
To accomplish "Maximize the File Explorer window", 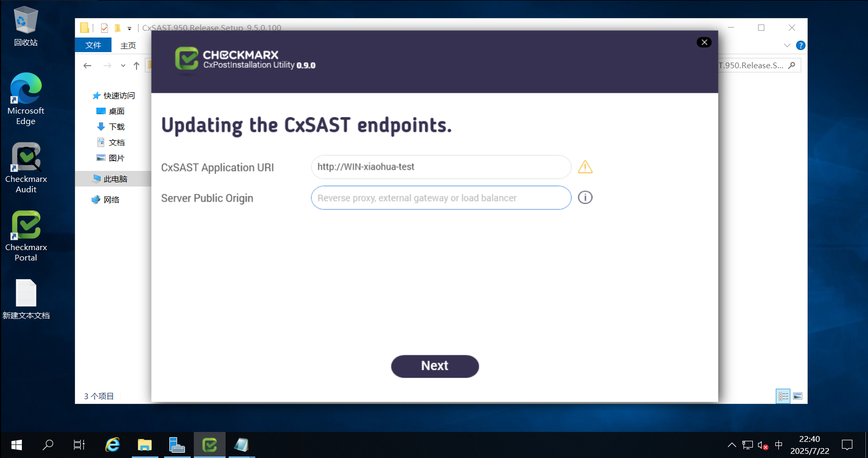I will click(761, 28).
